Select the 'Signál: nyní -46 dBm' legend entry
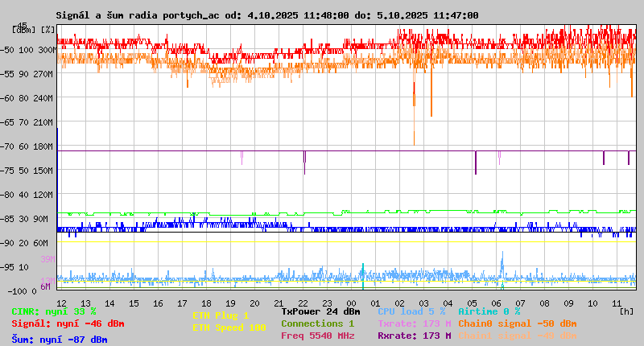This screenshot has width=644, height=346. (x=68, y=323)
